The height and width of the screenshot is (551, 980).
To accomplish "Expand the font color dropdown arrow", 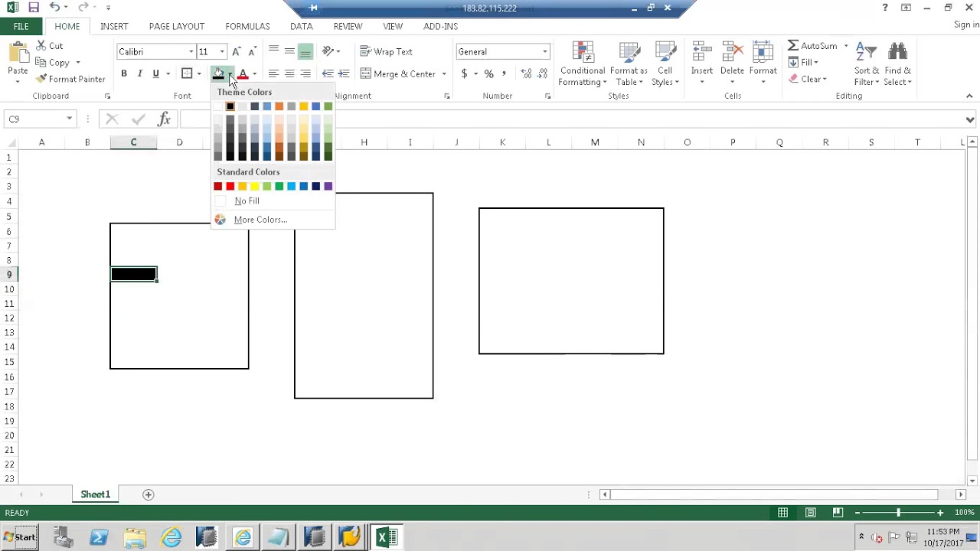I will (254, 74).
